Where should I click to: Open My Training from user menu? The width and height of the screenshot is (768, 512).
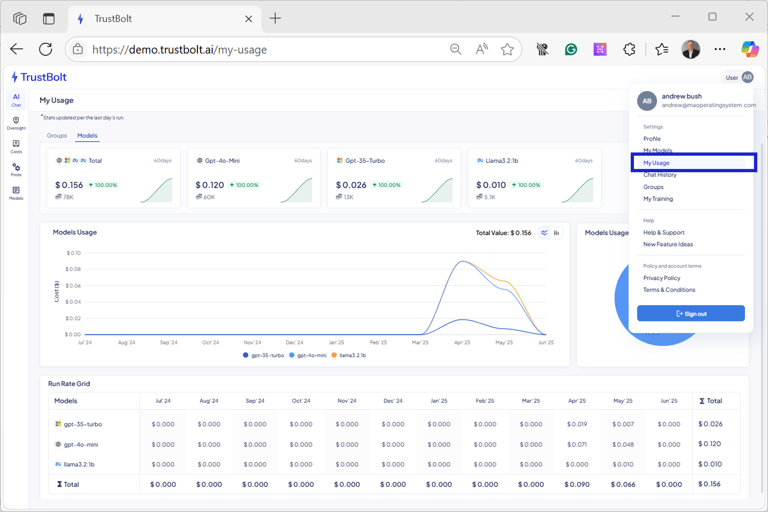pyautogui.click(x=658, y=199)
